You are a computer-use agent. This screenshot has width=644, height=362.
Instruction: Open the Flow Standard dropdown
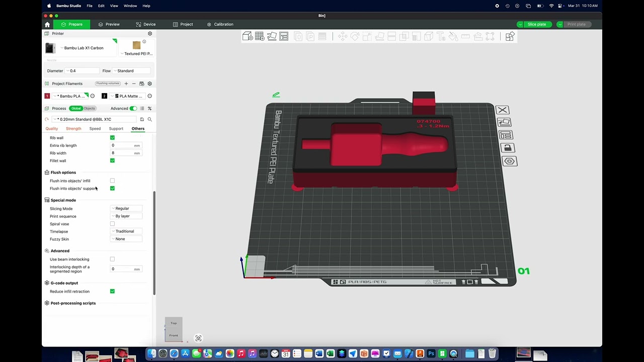point(131,71)
